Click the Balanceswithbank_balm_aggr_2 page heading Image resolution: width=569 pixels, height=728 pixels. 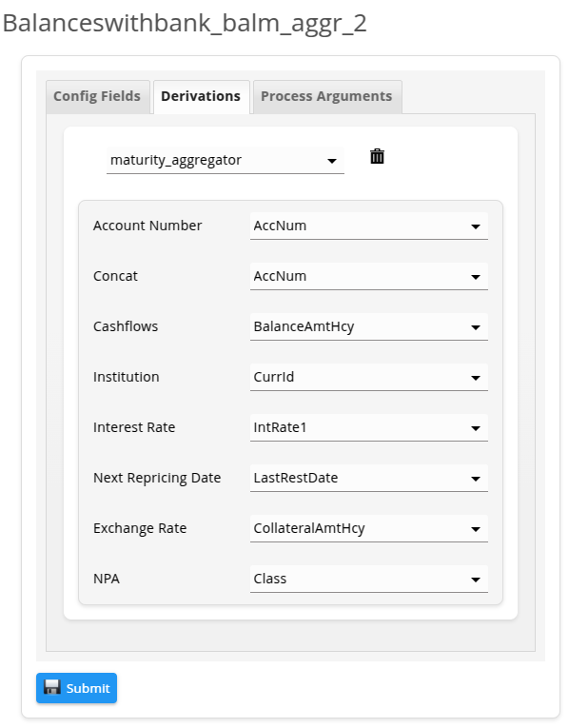[x=185, y=23]
